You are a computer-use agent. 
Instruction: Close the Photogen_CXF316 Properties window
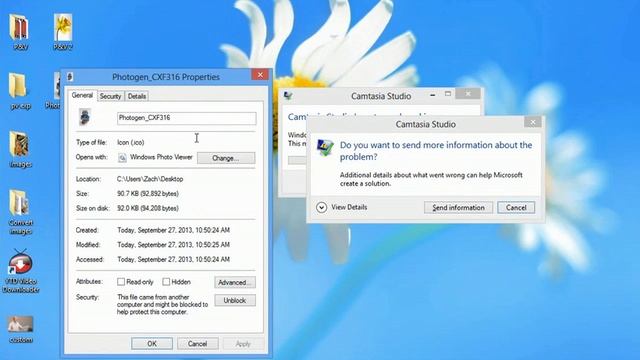coord(260,74)
